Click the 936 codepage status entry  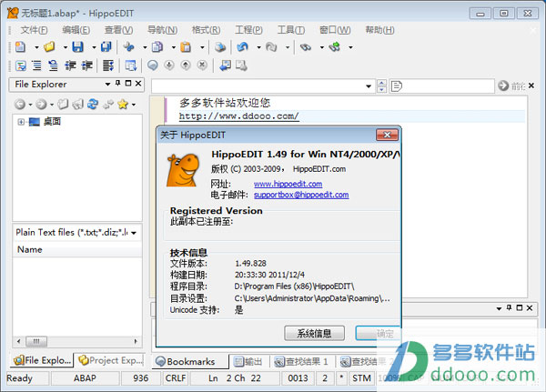[141, 378]
